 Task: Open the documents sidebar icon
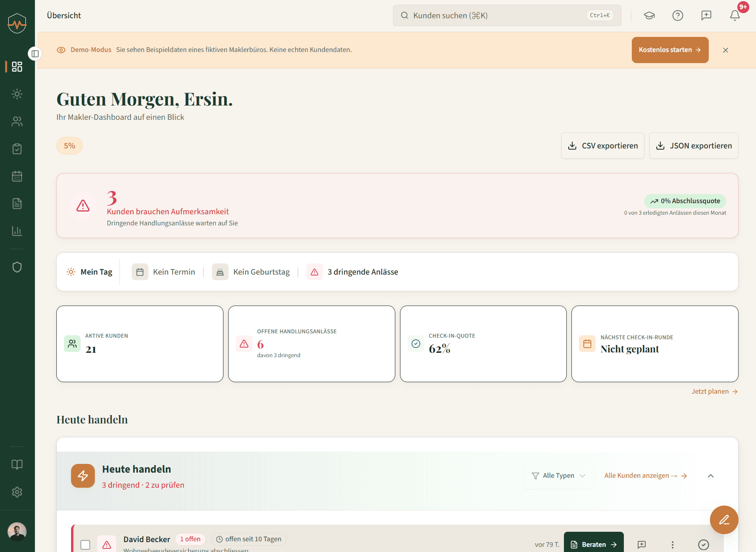[x=17, y=204]
